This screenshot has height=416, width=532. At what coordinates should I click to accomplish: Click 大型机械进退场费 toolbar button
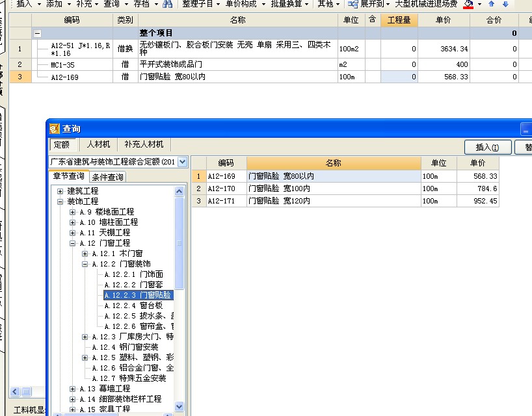(x=426, y=4)
